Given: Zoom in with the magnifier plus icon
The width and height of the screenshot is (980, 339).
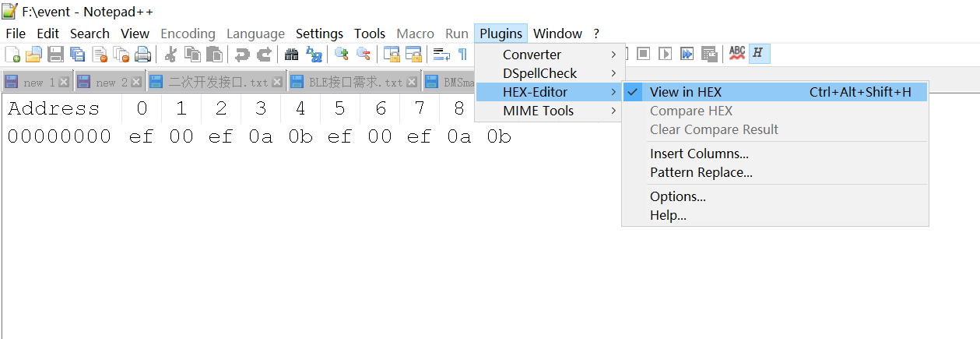Looking at the screenshot, I should click(342, 54).
